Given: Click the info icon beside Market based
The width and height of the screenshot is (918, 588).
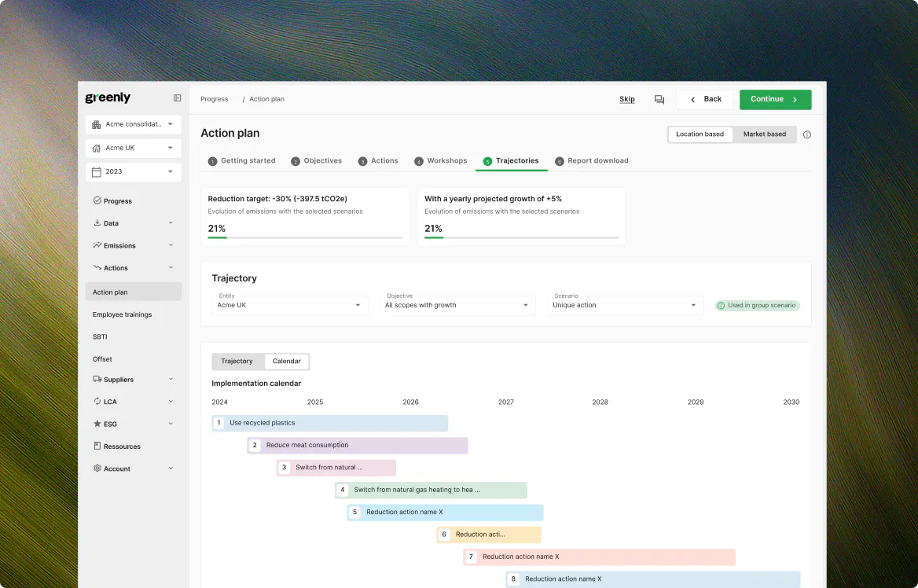Looking at the screenshot, I should pos(806,134).
